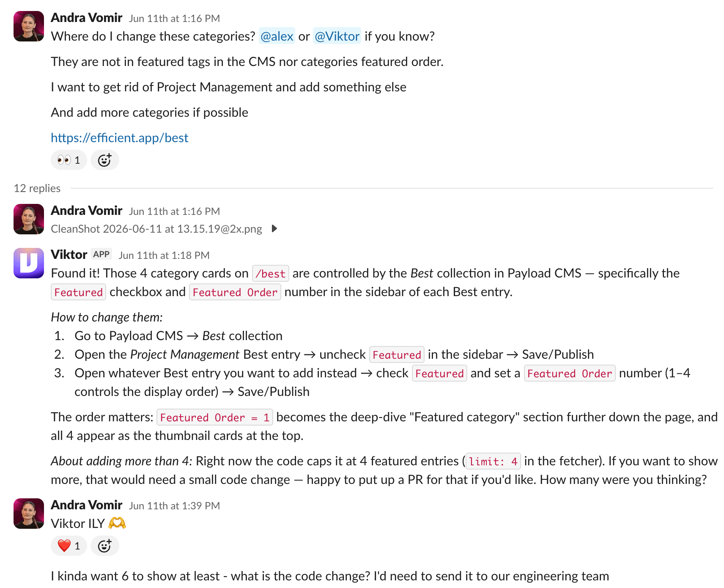The width and height of the screenshot is (724, 588).
Task: Add a reaction to the Viktor ILY message
Action: [x=105, y=546]
